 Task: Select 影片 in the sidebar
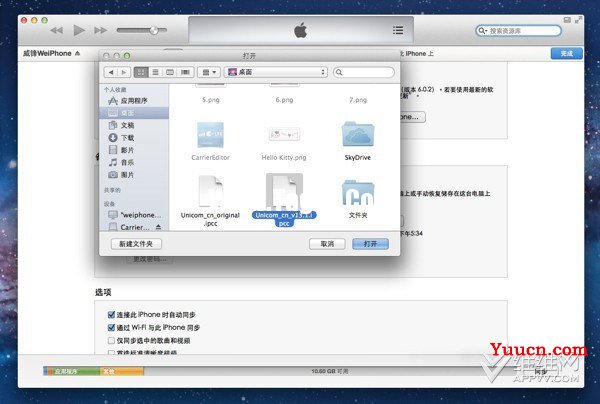click(x=134, y=150)
